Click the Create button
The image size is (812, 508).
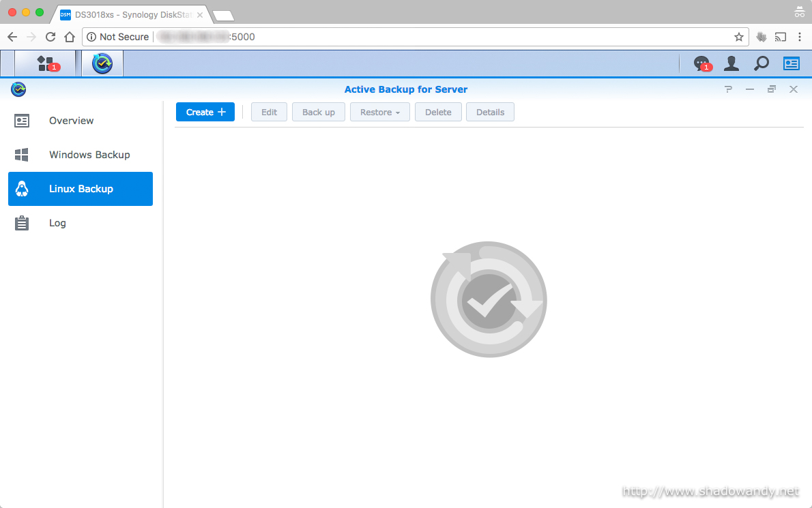click(205, 113)
